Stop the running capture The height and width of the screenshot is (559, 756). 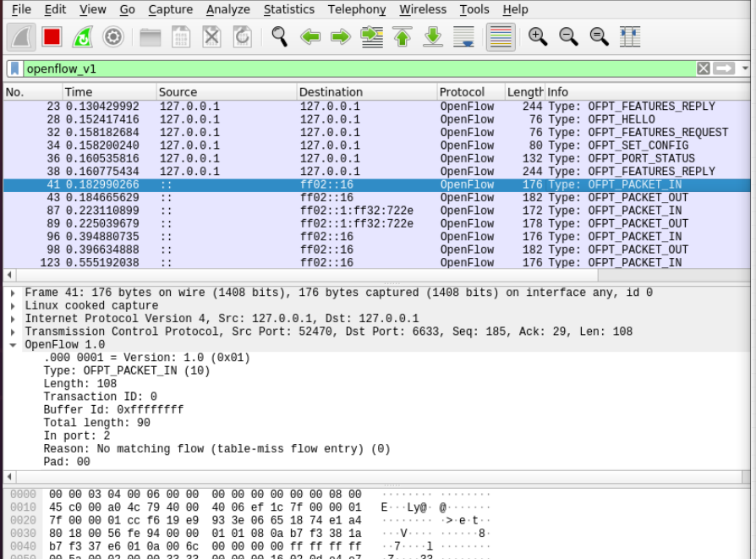[52, 36]
